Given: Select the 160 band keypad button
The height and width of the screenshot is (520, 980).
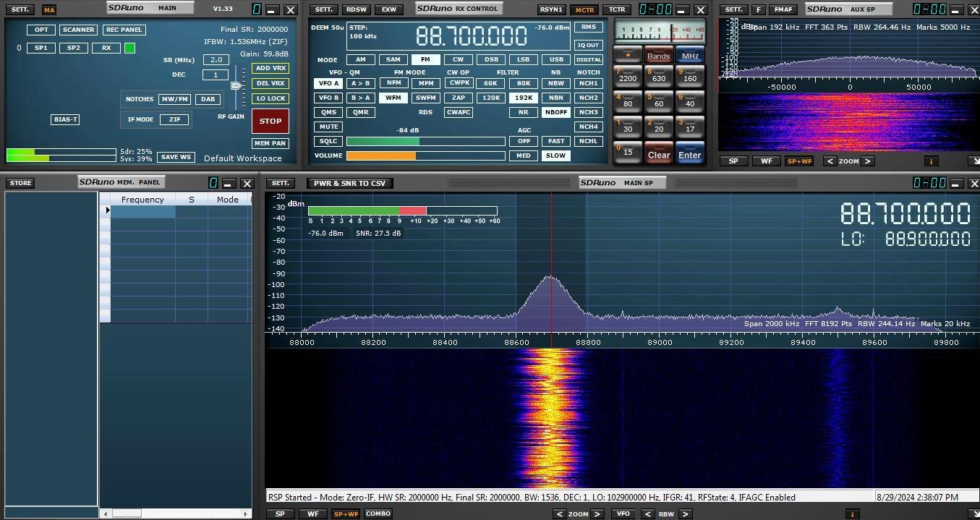Looking at the screenshot, I should pos(690,77).
